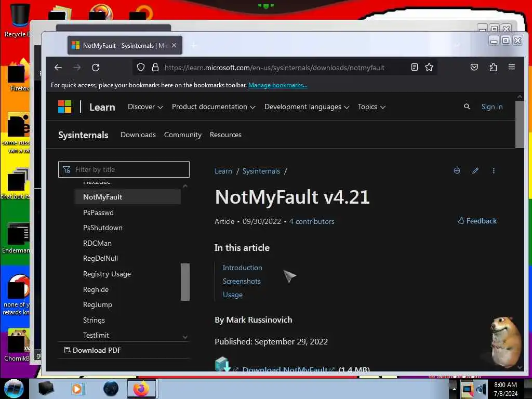The image size is (532, 399).
Task: Edit this article with the pencil icon
Action: click(475, 170)
